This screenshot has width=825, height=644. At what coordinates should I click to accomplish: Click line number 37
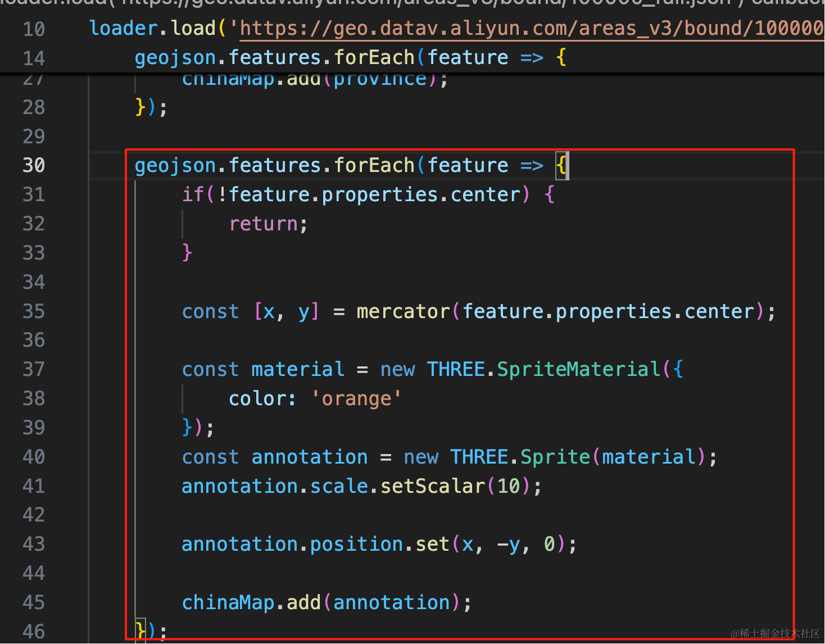pos(34,369)
